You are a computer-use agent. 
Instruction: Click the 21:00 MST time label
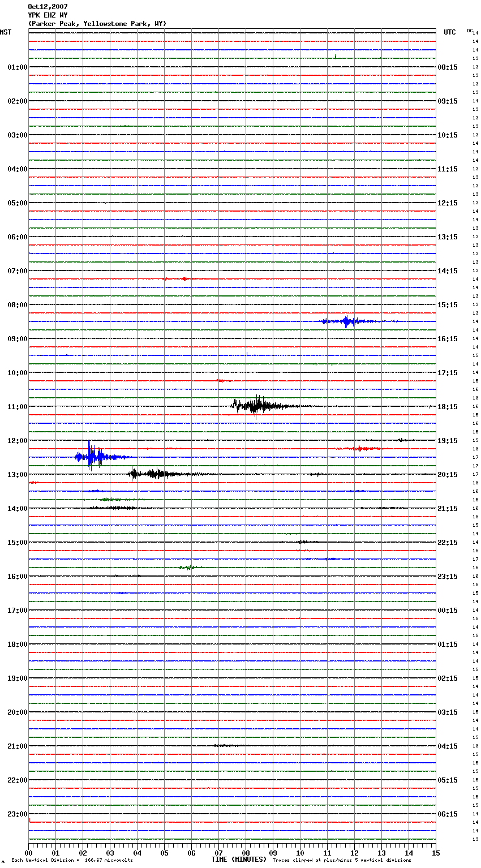pyautogui.click(x=17, y=746)
